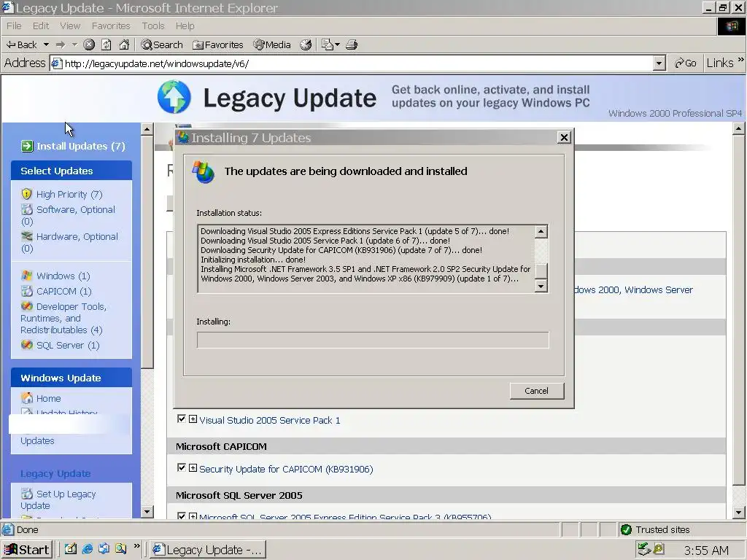The image size is (747, 560).
Task: Click the Legacy Update taskbar button
Action: tap(207, 550)
